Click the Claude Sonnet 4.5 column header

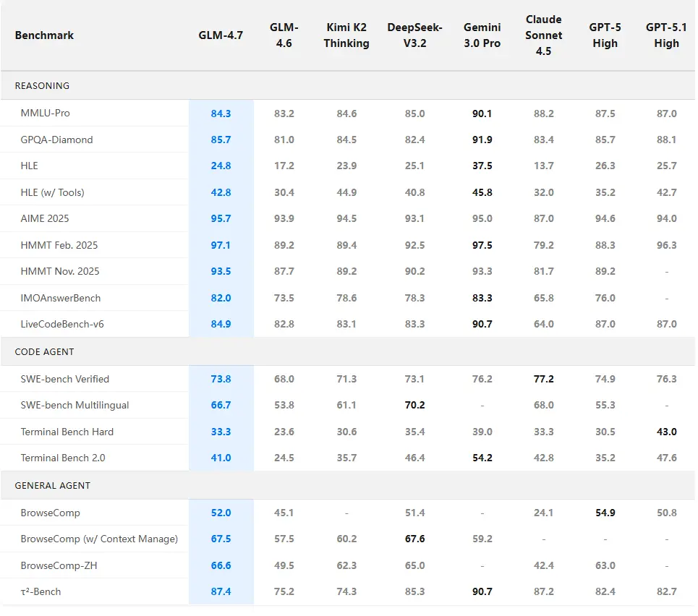tap(543, 35)
